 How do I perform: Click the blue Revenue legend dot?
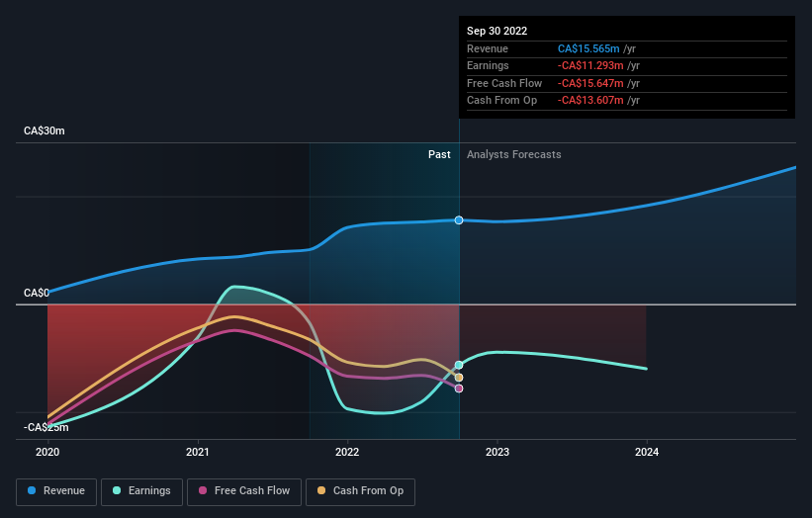tap(32, 490)
